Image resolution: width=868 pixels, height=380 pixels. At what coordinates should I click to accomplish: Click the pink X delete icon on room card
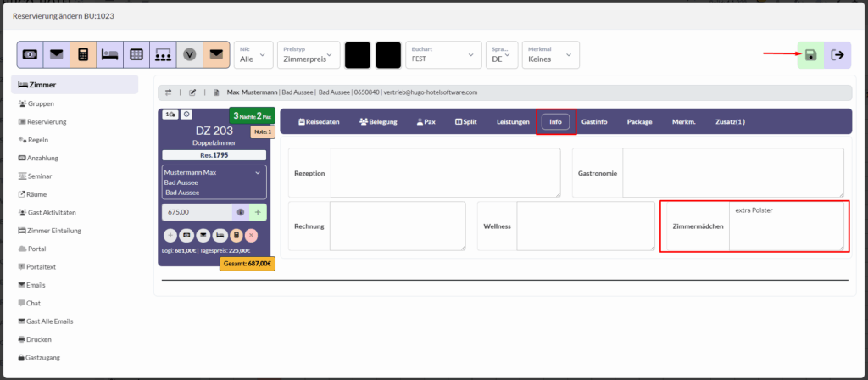pyautogui.click(x=251, y=235)
